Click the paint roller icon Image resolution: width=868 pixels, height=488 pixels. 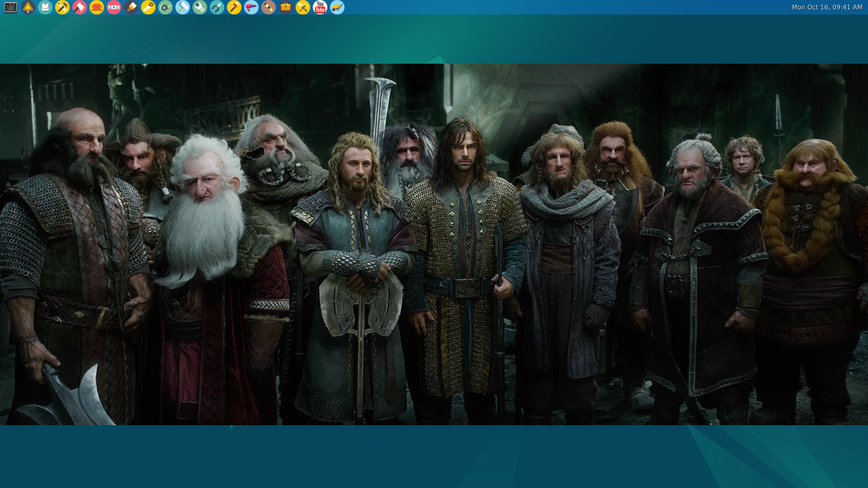183,7
